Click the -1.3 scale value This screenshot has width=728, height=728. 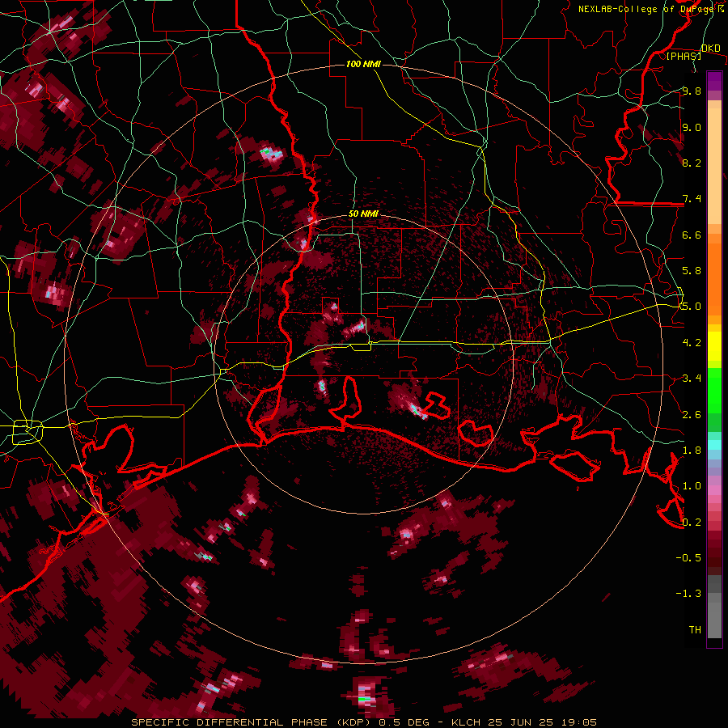click(x=688, y=594)
